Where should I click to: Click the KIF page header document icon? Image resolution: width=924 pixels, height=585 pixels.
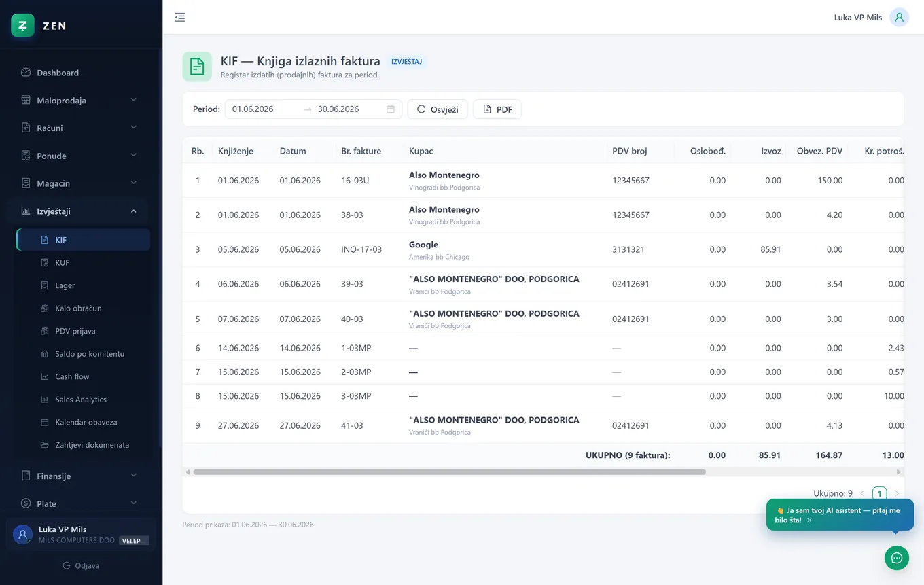pos(197,66)
